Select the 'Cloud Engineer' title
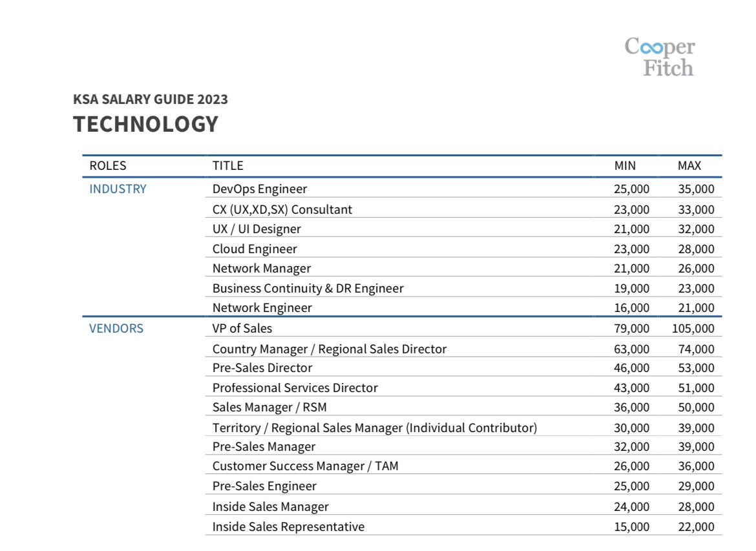Viewport: 756px width, 551px height. [255, 249]
